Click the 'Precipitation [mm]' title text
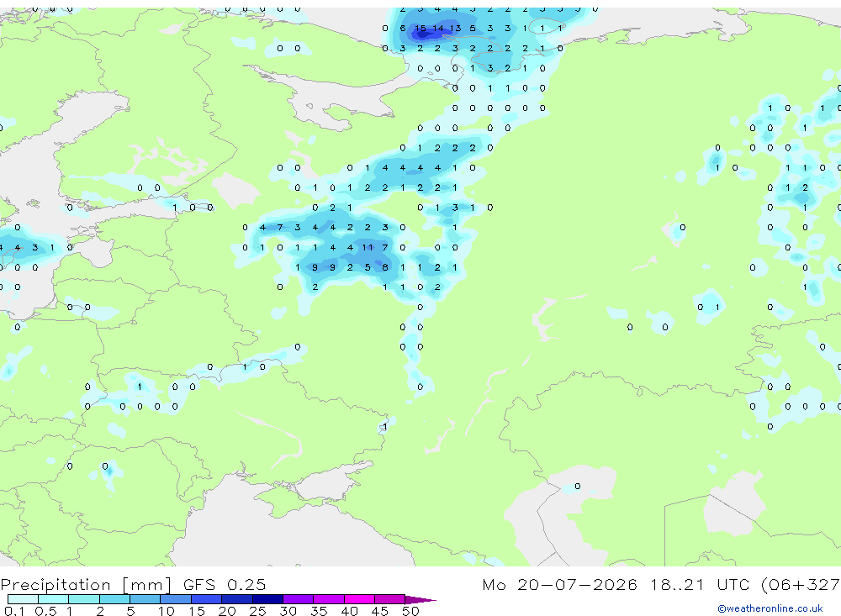Screen dimensions: 841x616 point(86,585)
